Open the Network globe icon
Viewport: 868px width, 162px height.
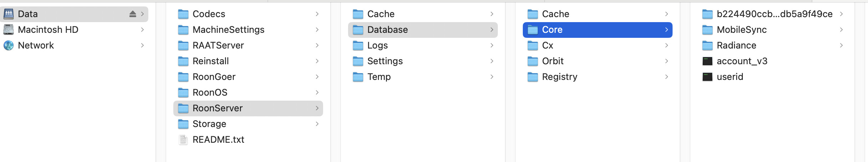(9, 45)
